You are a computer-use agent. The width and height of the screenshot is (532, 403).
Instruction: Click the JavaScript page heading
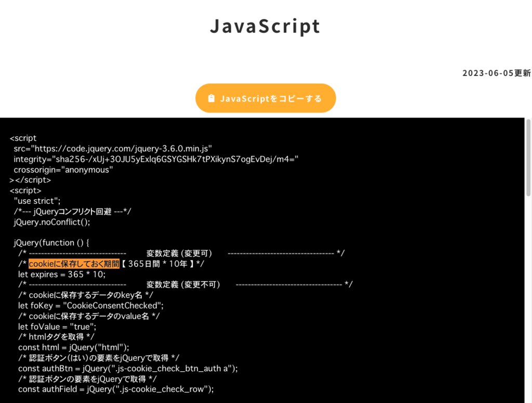[x=265, y=26]
